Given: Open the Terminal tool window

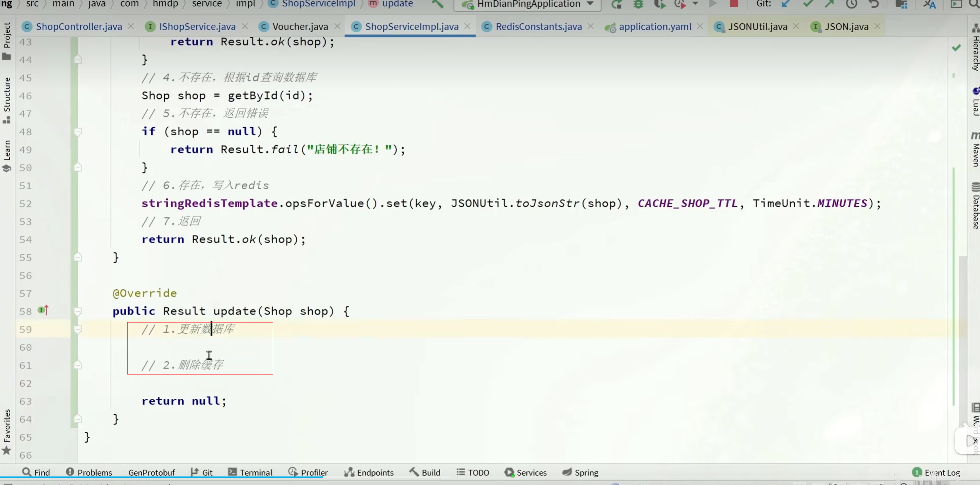Looking at the screenshot, I should pyautogui.click(x=250, y=472).
